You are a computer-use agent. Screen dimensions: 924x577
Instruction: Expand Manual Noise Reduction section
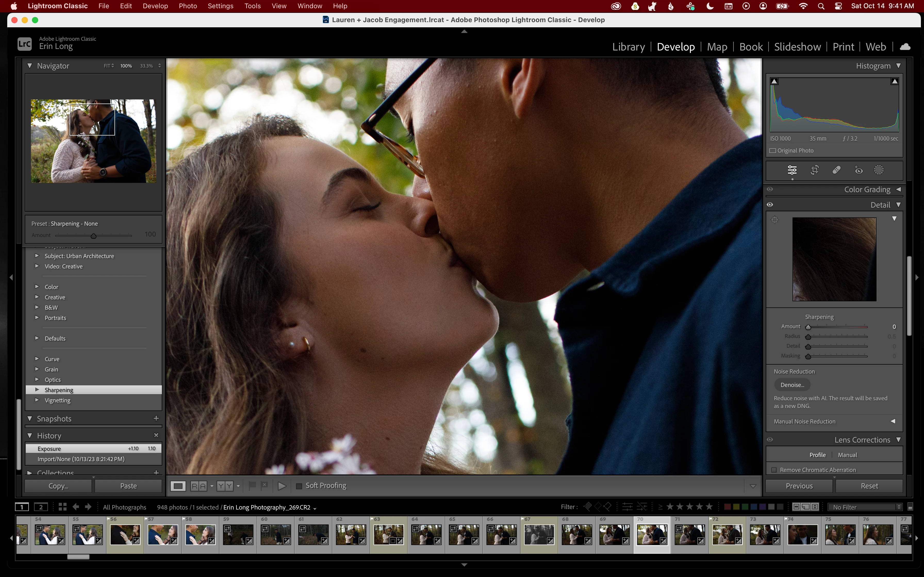pos(893,421)
